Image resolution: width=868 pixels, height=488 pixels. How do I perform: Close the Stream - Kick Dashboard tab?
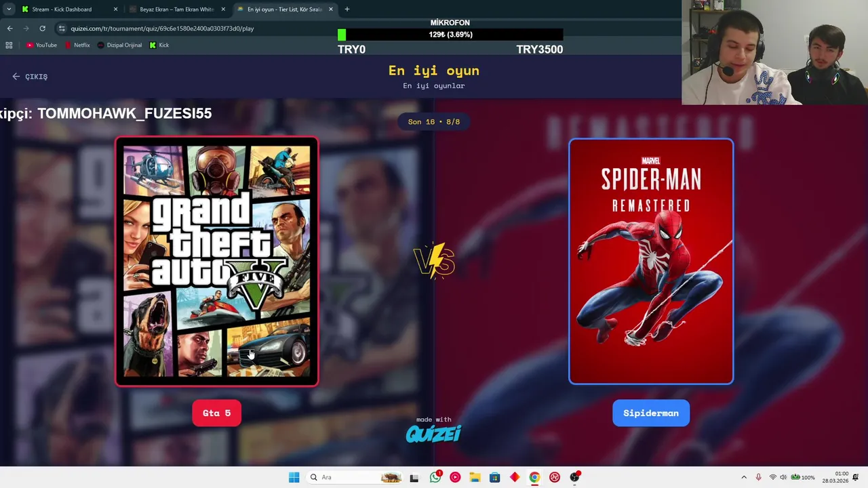pyautogui.click(x=115, y=9)
